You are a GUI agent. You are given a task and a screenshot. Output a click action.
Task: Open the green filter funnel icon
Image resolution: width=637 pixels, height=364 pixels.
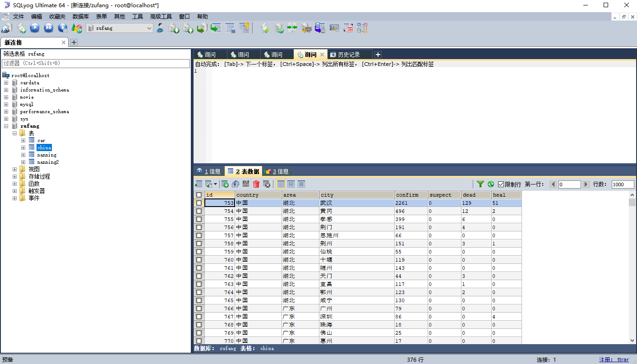point(480,184)
